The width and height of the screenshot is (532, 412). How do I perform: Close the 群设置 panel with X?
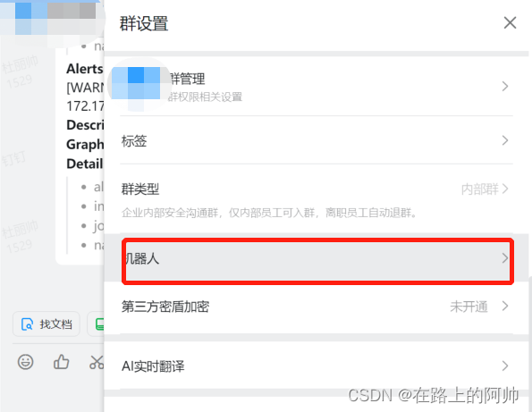click(x=510, y=23)
